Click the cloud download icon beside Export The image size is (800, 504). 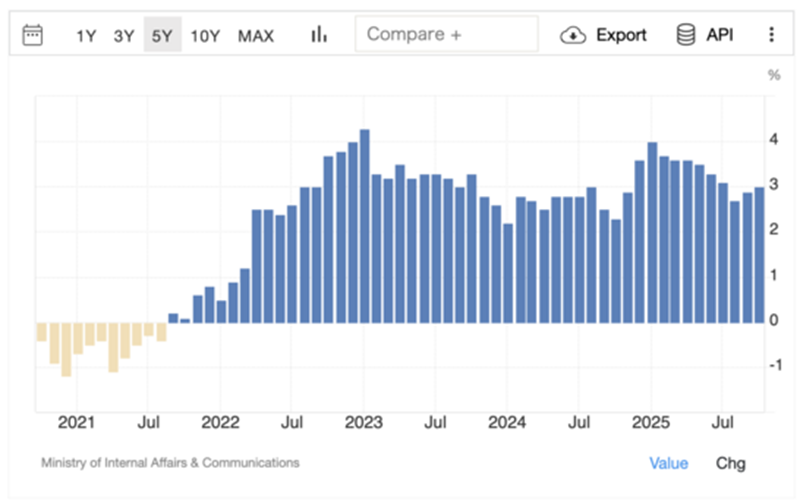tap(573, 35)
